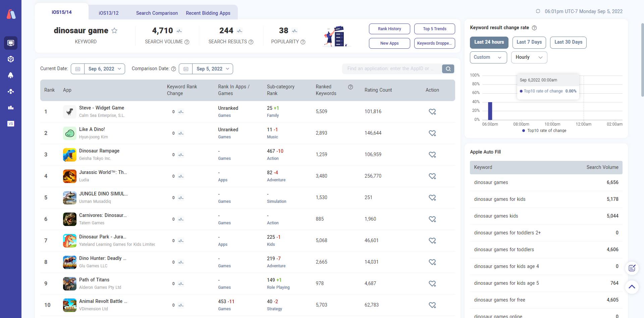Select 'dinosaur games for kids' autofill row
Image resolution: width=644 pixels, height=318 pixels.
coord(546,199)
